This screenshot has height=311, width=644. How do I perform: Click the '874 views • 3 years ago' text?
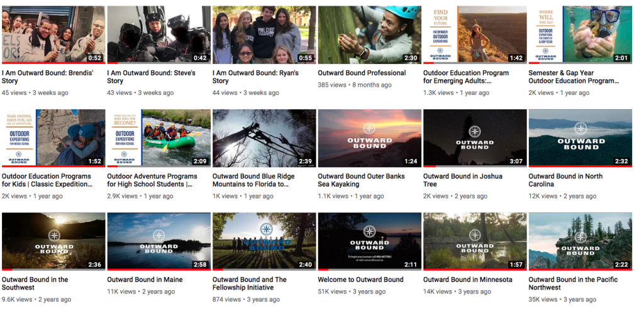246,300
